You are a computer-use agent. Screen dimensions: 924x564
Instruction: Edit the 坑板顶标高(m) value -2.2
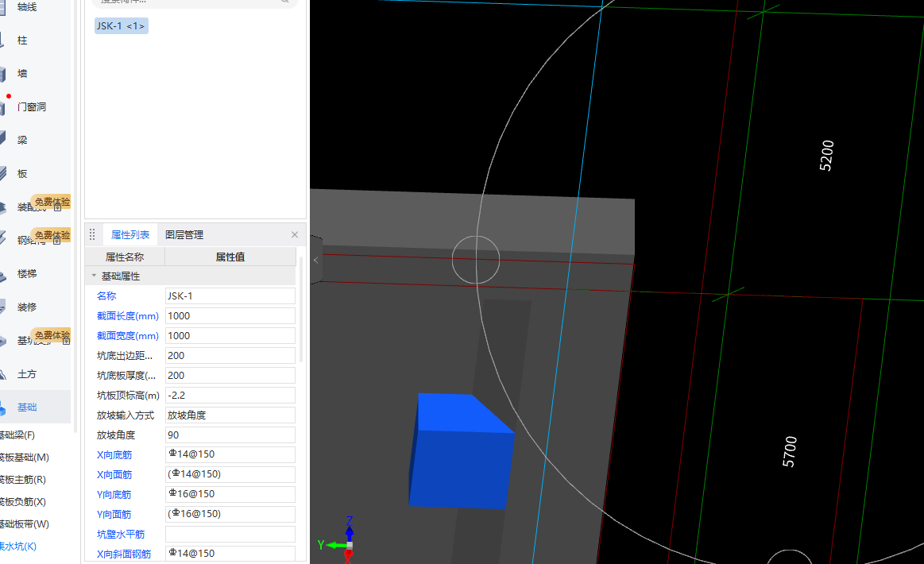click(x=230, y=396)
